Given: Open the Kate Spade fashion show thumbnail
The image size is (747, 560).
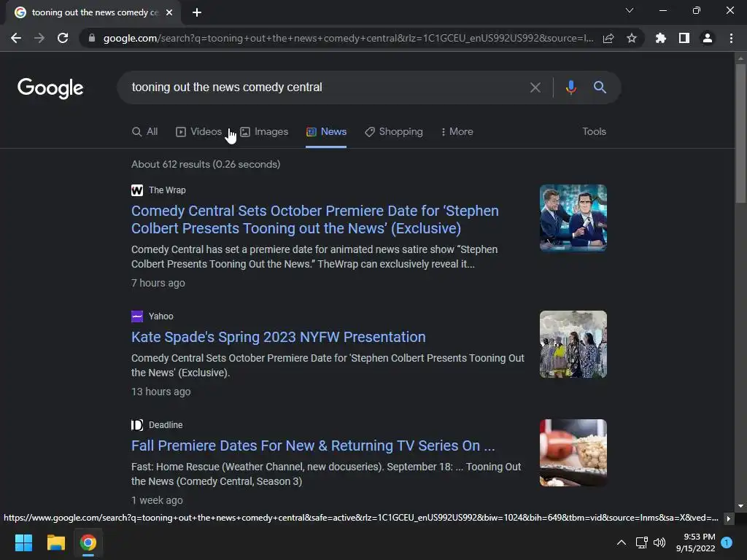Looking at the screenshot, I should tap(573, 344).
